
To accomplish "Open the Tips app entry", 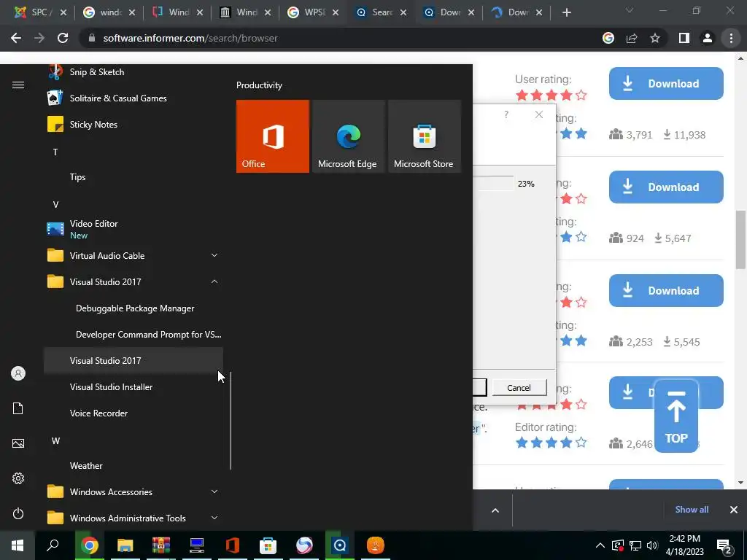I will 133,177.
